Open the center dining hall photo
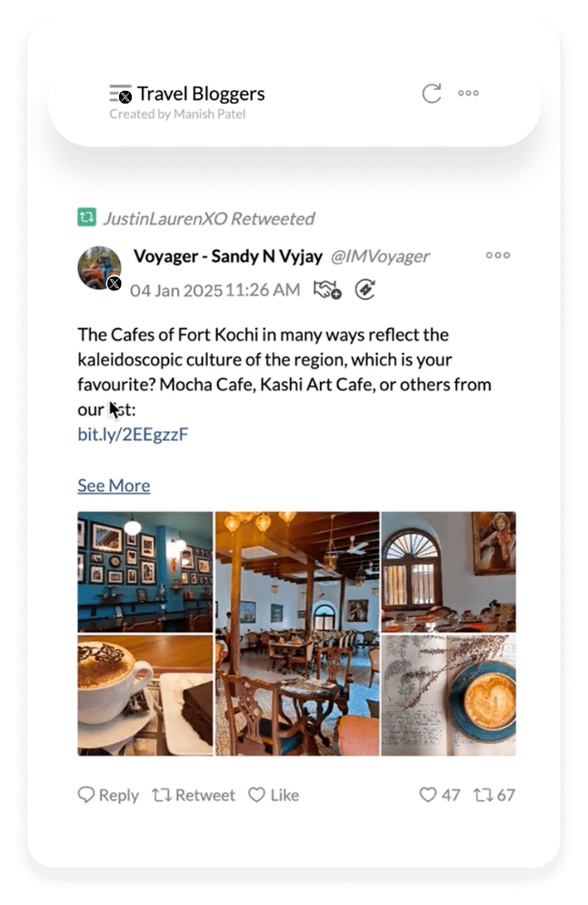The width and height of the screenshot is (588, 905). tap(297, 634)
